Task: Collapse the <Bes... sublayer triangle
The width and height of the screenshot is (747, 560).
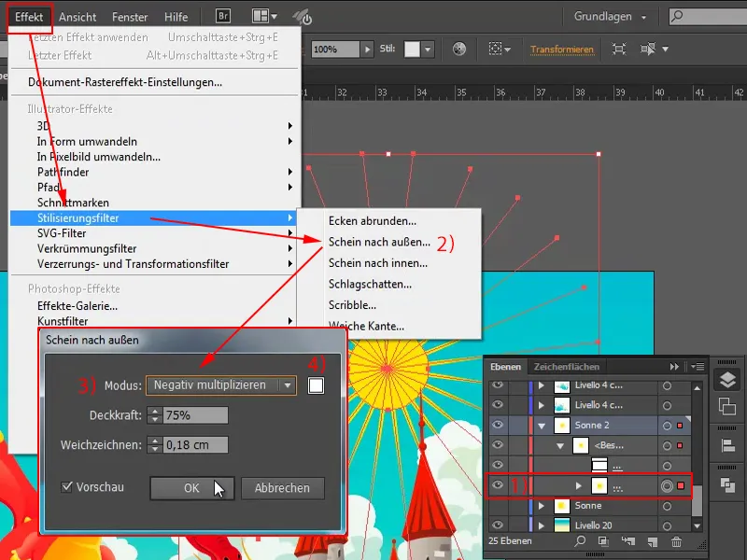Action: tap(560, 446)
